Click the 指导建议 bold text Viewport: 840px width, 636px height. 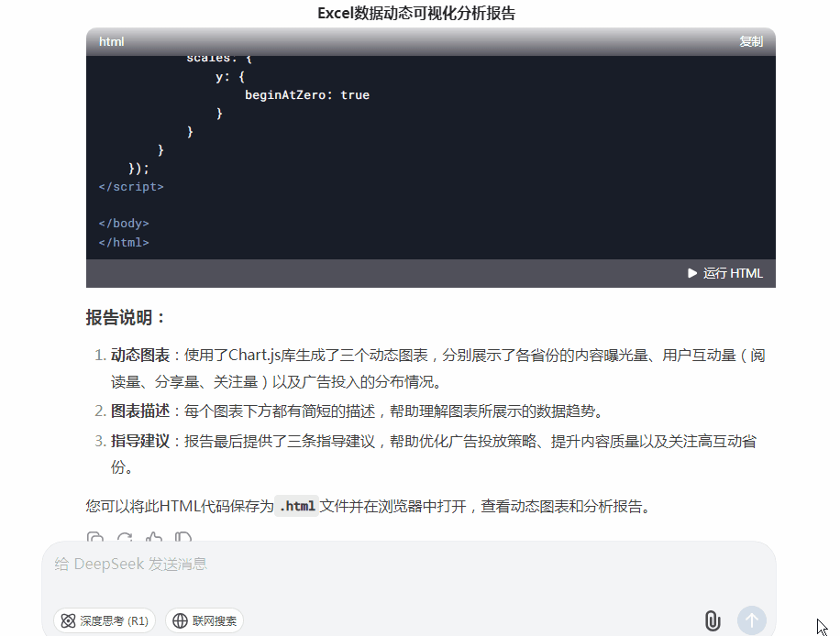click(139, 441)
